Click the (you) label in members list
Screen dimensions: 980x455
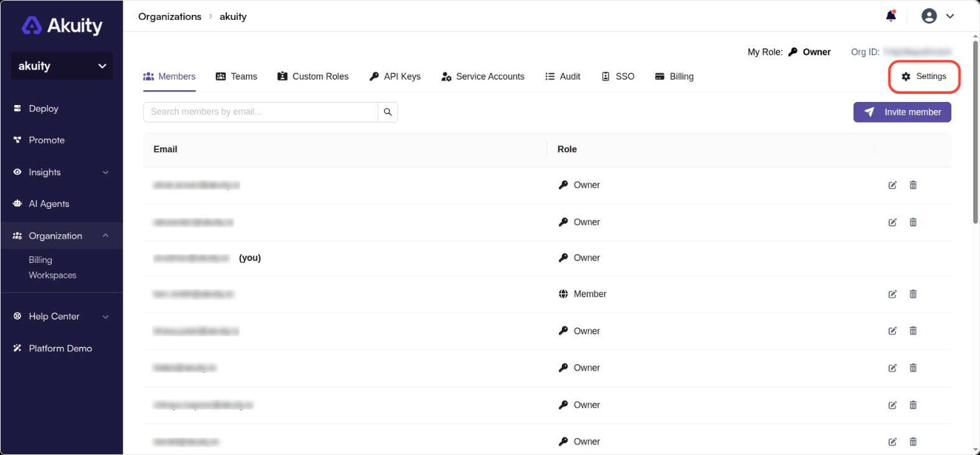(x=250, y=258)
